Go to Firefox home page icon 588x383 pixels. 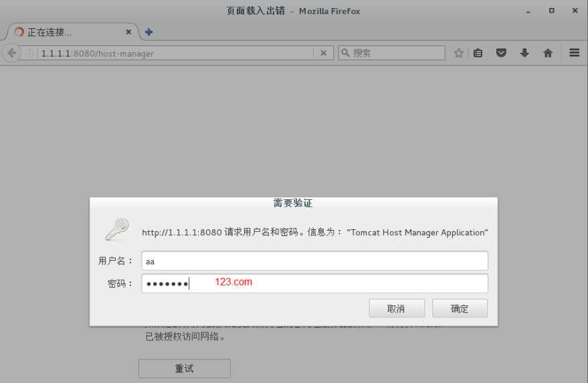(x=548, y=53)
